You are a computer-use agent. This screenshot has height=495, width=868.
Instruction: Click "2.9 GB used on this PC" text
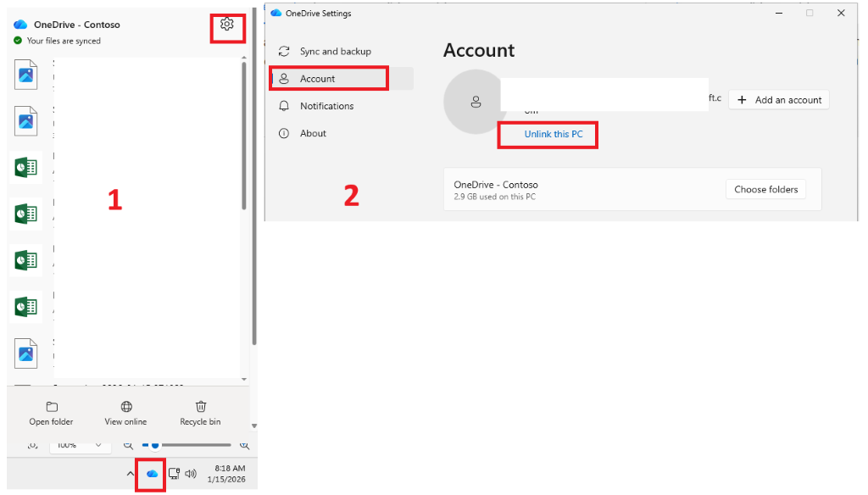click(x=495, y=197)
